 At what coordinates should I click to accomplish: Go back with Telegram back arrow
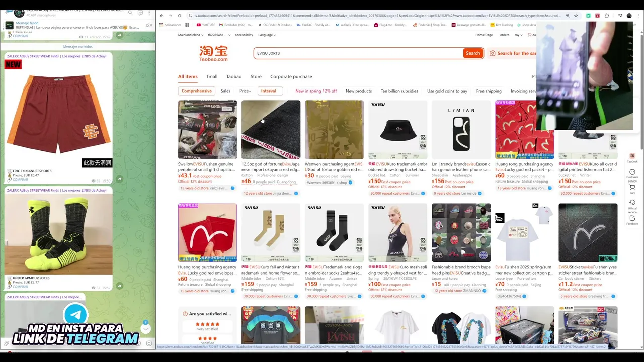click(x=8, y=12)
